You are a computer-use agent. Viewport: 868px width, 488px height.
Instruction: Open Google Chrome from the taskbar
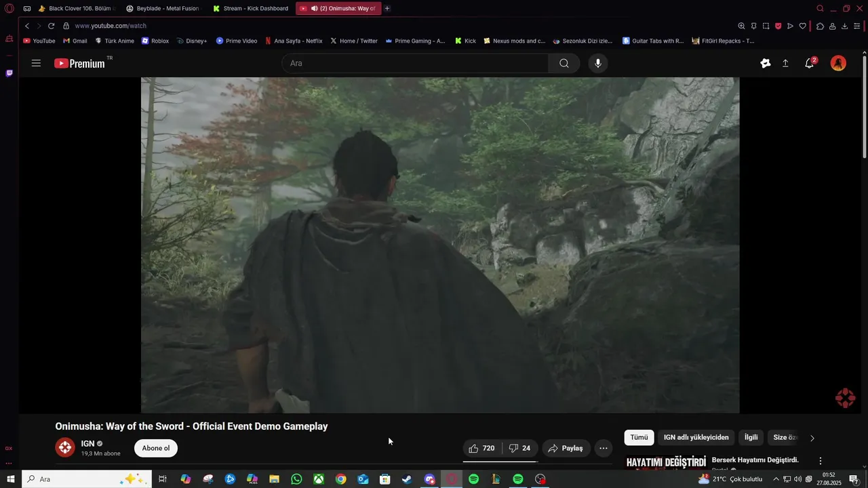pyautogui.click(x=340, y=479)
